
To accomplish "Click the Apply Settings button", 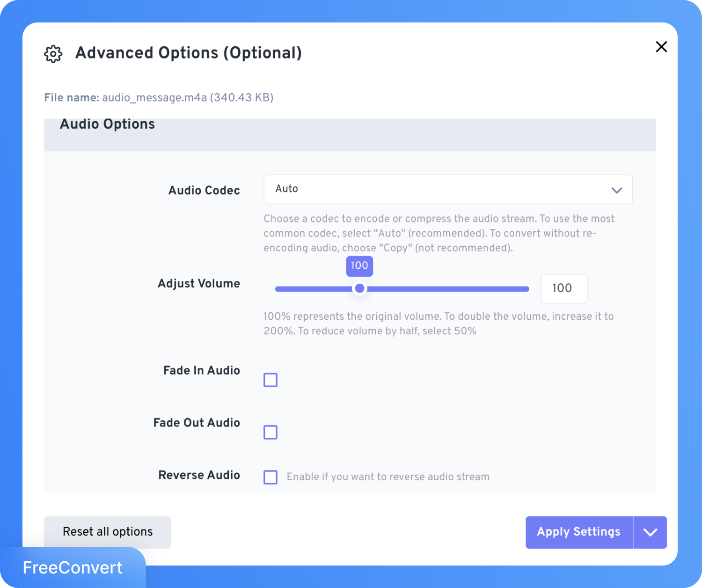I will [x=579, y=532].
